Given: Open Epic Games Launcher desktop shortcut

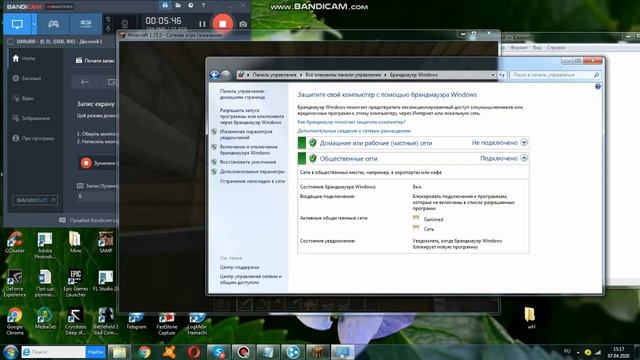Looking at the screenshot, I should click(x=76, y=283).
